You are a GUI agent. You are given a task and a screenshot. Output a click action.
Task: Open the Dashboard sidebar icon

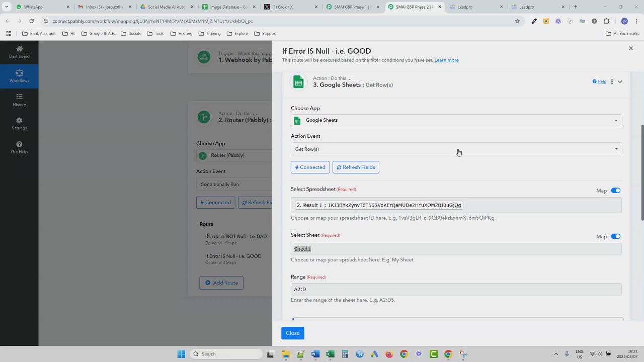coord(19,52)
